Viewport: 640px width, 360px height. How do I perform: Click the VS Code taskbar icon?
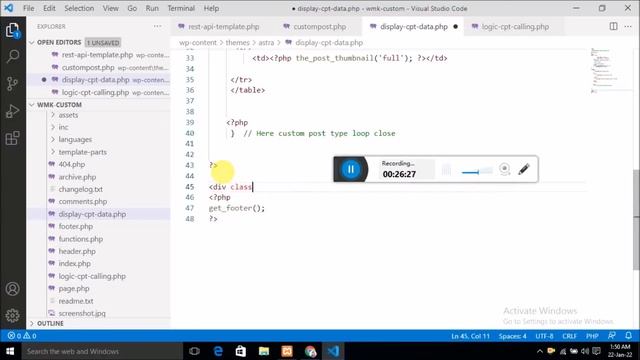tap(333, 351)
